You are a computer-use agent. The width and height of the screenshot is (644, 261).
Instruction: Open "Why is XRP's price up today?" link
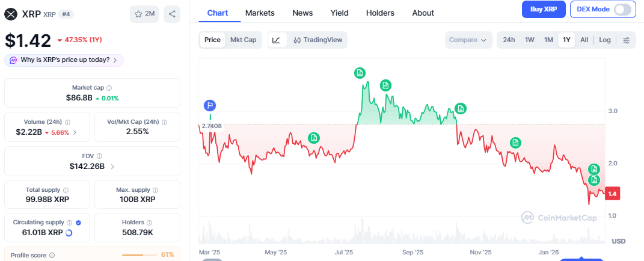[64, 60]
